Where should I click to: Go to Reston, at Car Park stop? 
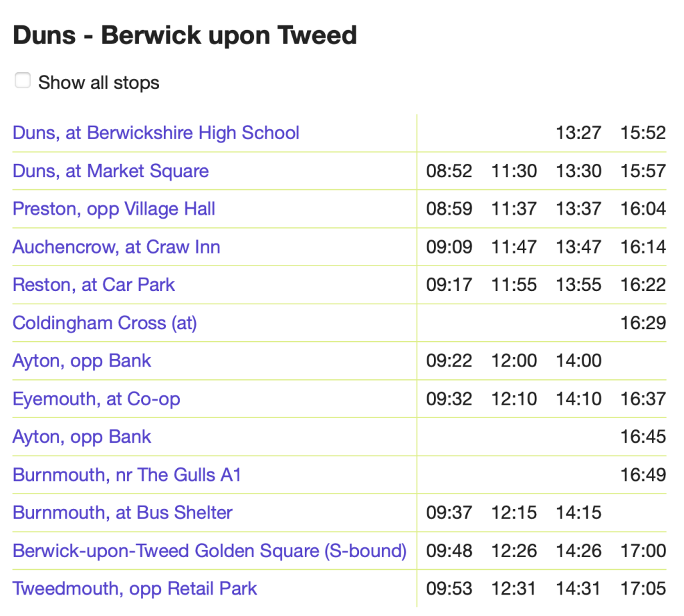pos(94,285)
